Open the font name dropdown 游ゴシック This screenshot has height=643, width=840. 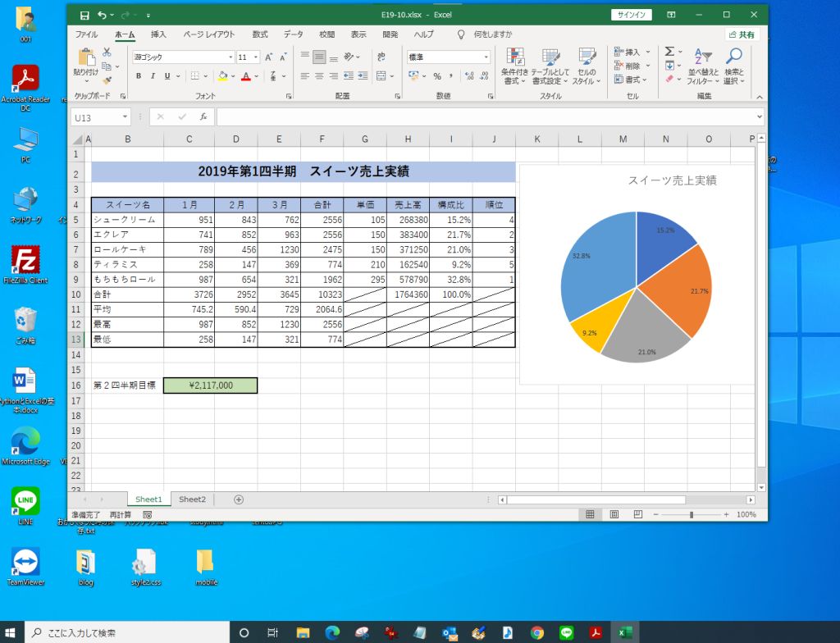point(231,57)
